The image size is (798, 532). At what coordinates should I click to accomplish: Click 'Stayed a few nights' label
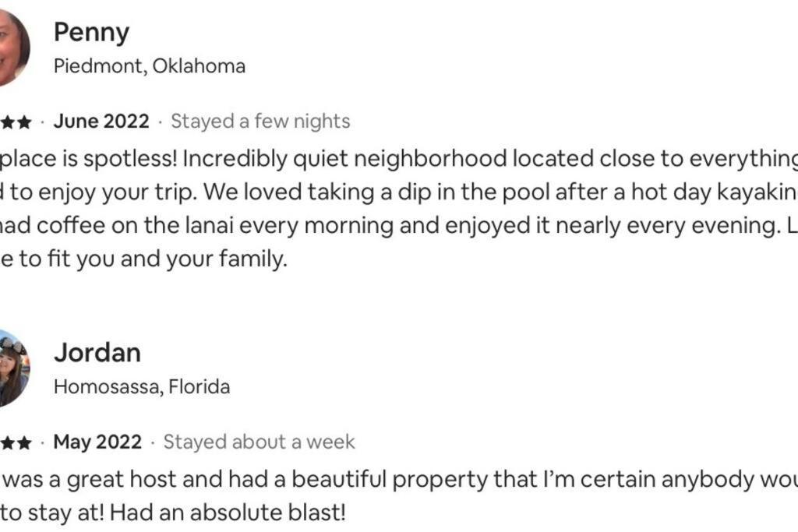pos(260,121)
